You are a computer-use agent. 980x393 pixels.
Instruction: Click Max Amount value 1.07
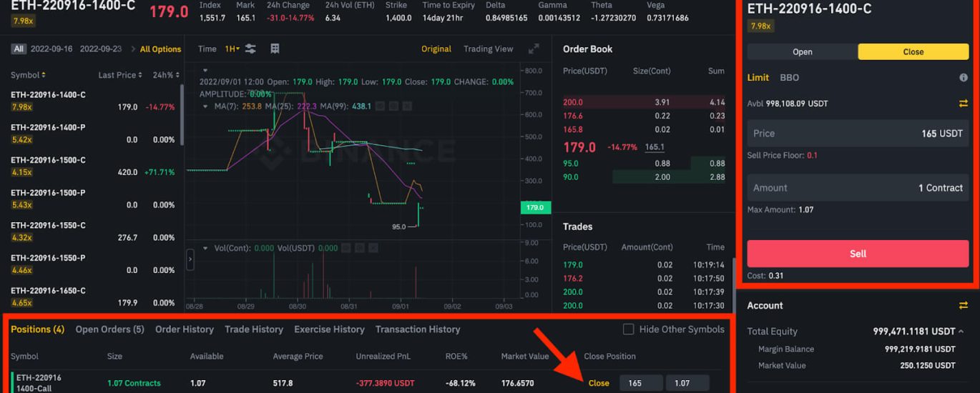tap(805, 209)
